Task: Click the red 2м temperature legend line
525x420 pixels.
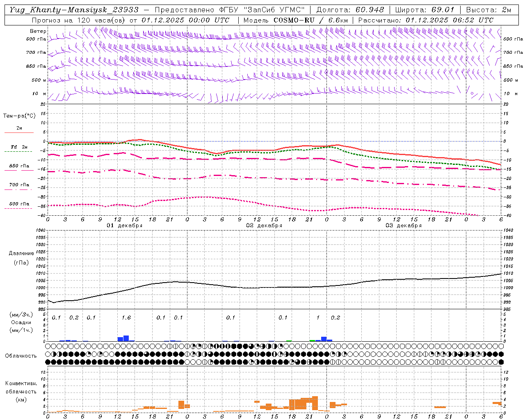Action: [19, 133]
